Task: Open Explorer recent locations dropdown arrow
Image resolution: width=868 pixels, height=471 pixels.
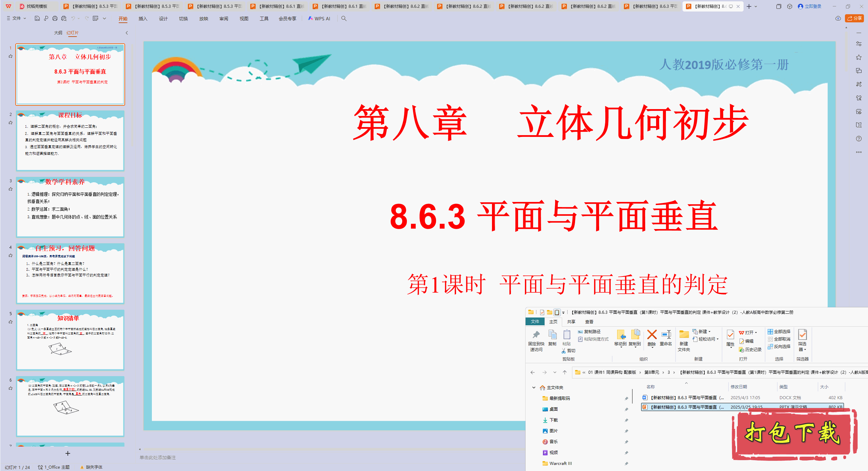Action: click(x=555, y=372)
